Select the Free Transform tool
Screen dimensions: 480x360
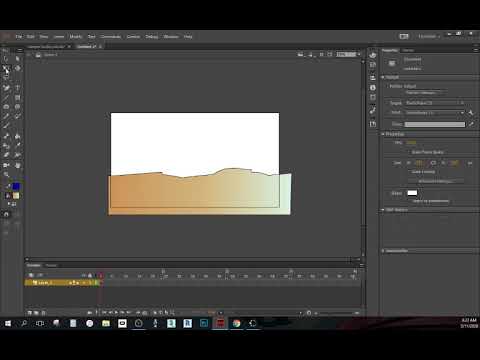point(6,68)
